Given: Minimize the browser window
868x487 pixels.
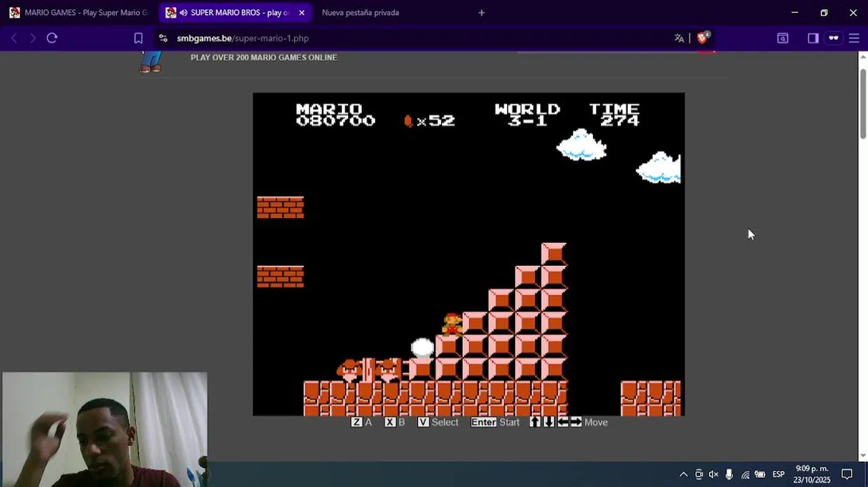Looking at the screenshot, I should (795, 12).
